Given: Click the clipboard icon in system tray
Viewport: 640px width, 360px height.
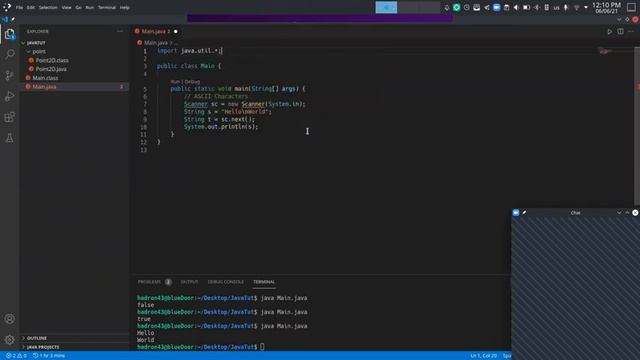Looking at the screenshot, I should pyautogui.click(x=507, y=7).
